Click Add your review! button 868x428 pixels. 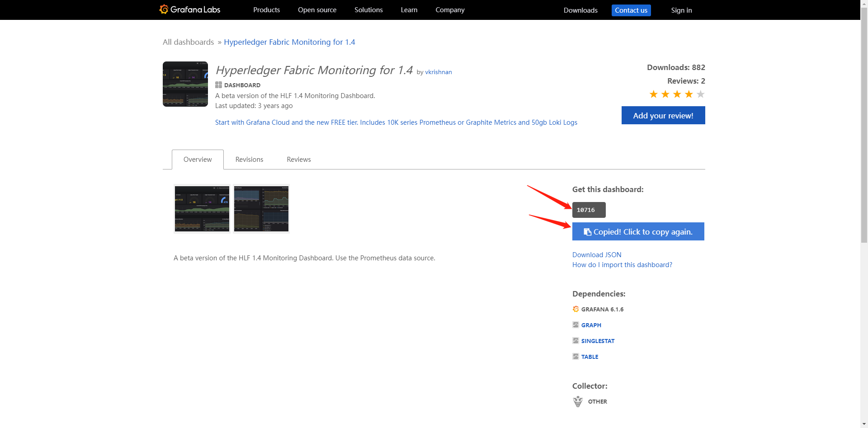pyautogui.click(x=663, y=115)
